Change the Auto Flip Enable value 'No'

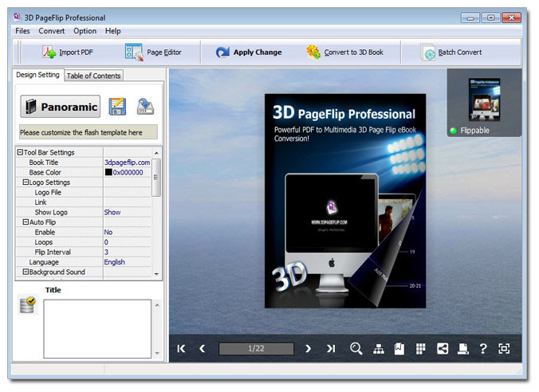coord(108,232)
